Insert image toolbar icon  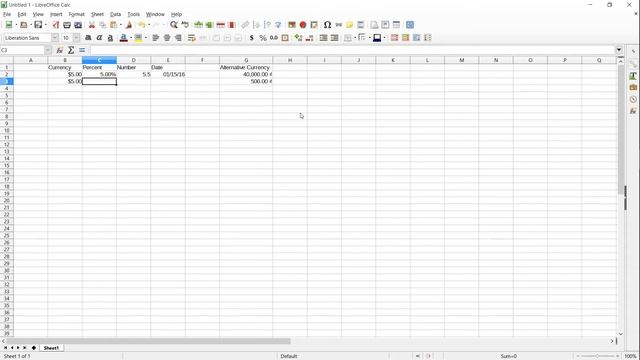tap(292, 25)
